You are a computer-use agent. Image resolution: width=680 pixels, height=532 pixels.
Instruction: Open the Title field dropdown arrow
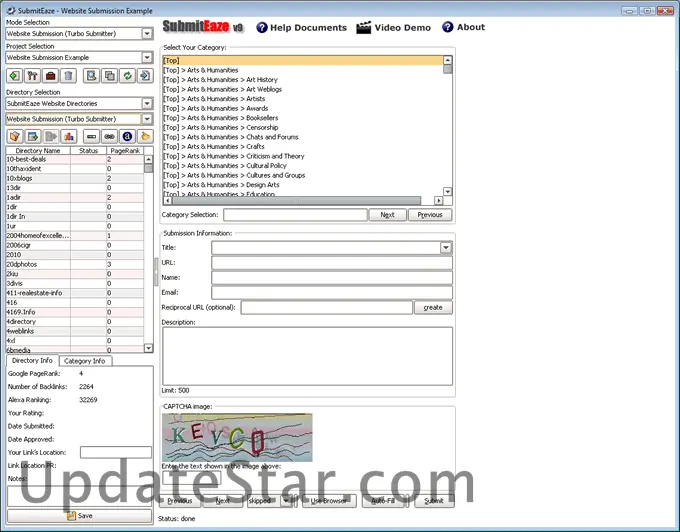click(446, 248)
